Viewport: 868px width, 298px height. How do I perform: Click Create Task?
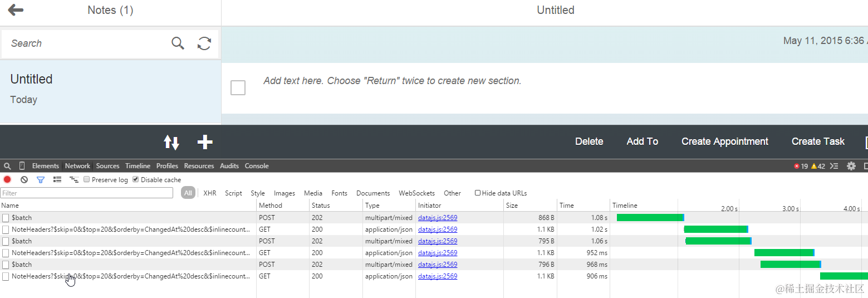[818, 141]
